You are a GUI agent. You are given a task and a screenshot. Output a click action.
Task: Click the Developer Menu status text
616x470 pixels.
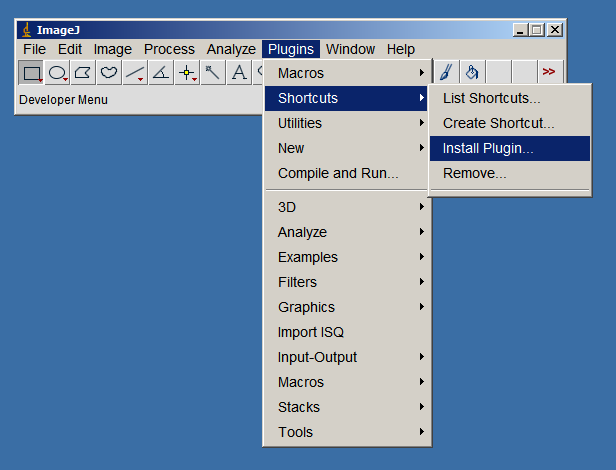coord(63,100)
